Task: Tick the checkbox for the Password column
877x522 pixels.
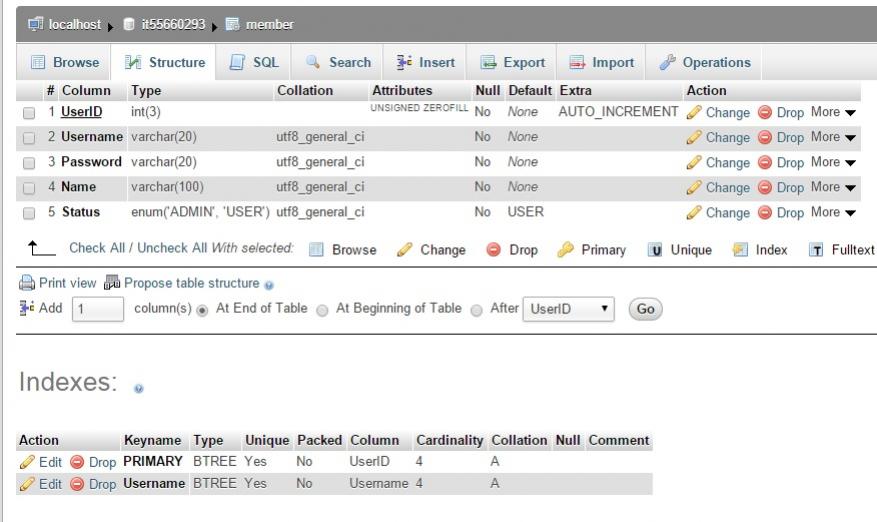Action: pos(29,163)
